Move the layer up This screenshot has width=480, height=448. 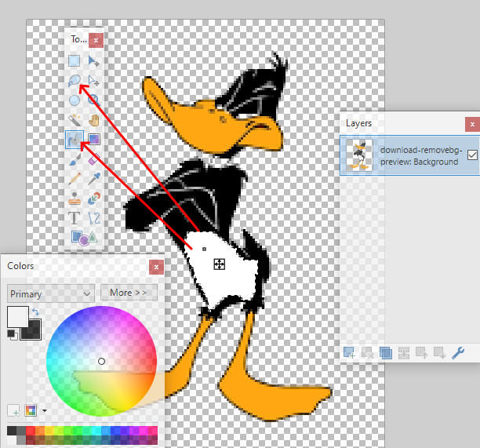(421, 353)
